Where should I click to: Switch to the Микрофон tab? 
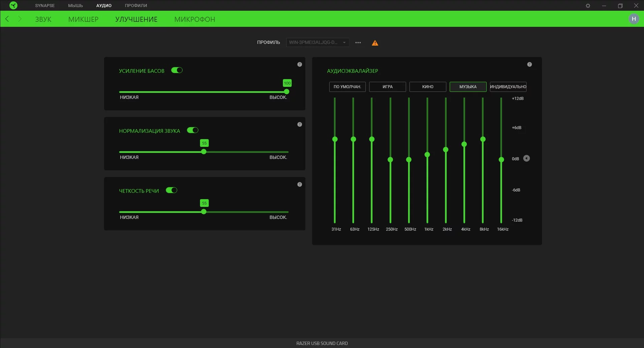[x=195, y=19]
